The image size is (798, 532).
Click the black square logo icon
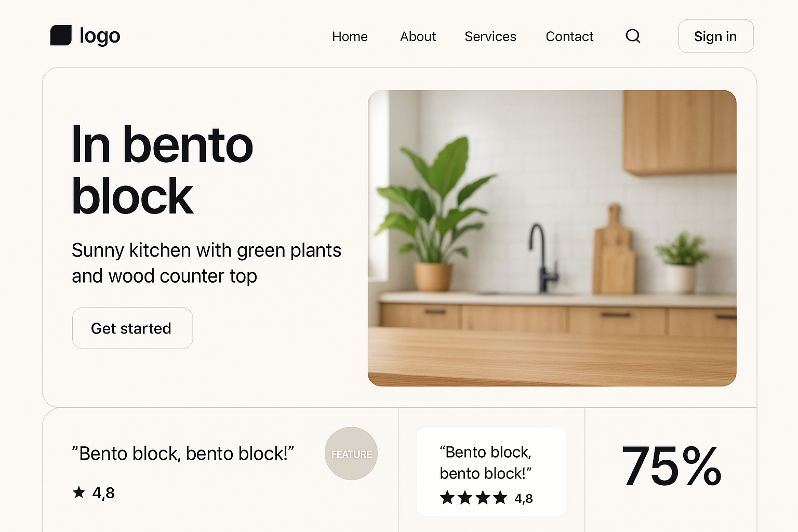point(61,35)
